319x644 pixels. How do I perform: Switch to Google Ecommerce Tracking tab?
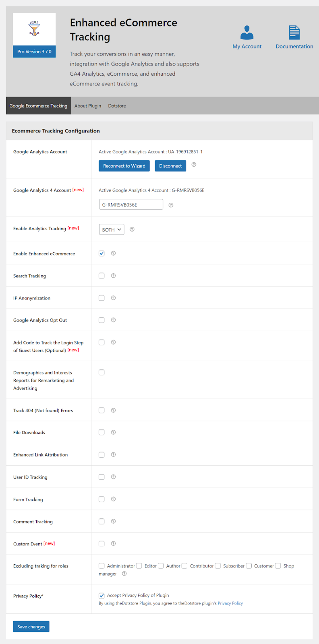(38, 106)
